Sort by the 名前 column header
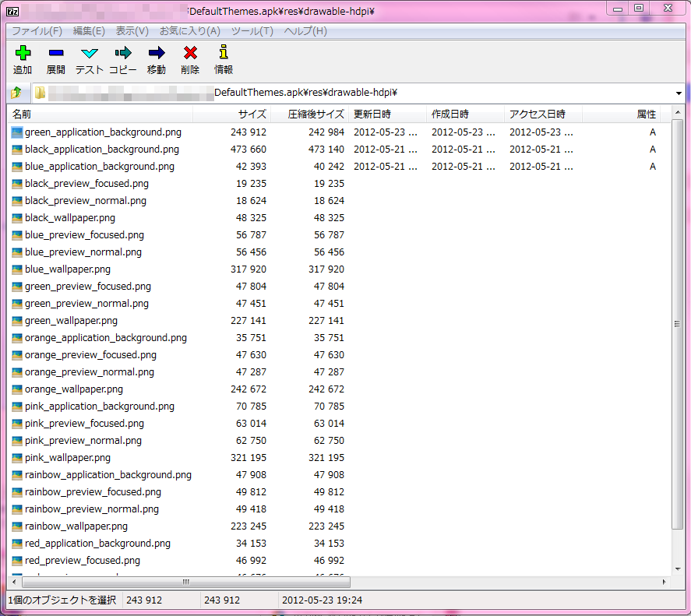 [100, 114]
